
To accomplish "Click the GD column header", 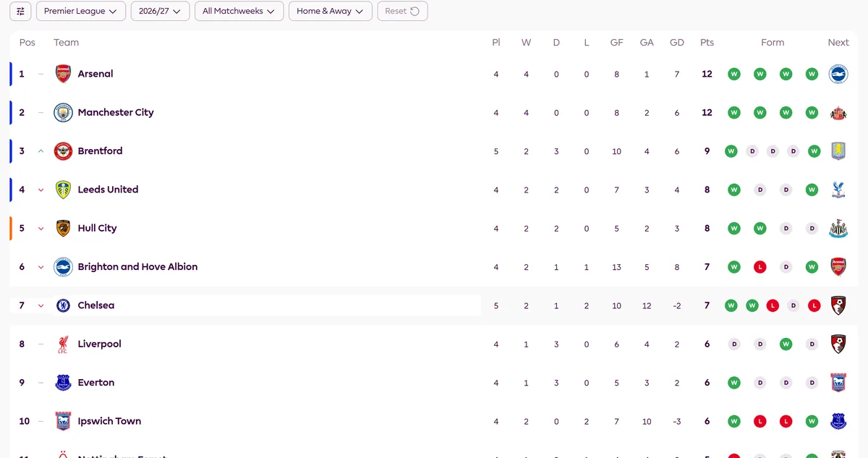I will (x=677, y=43).
